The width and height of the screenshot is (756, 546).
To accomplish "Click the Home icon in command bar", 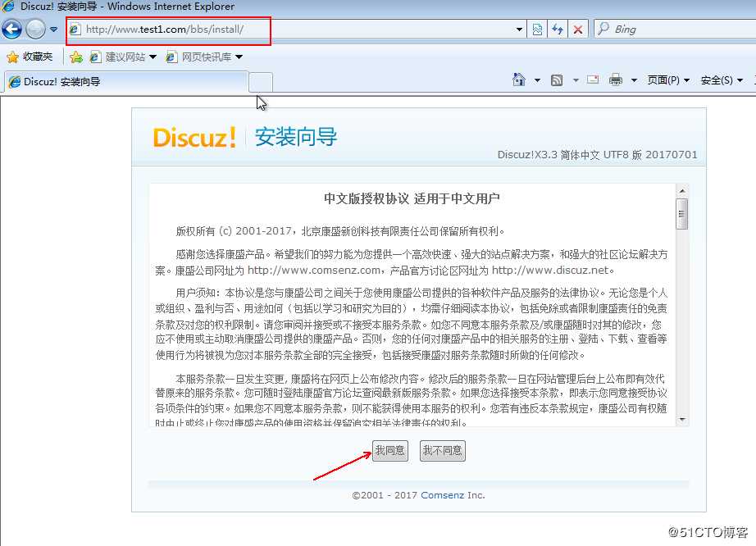I will (519, 80).
